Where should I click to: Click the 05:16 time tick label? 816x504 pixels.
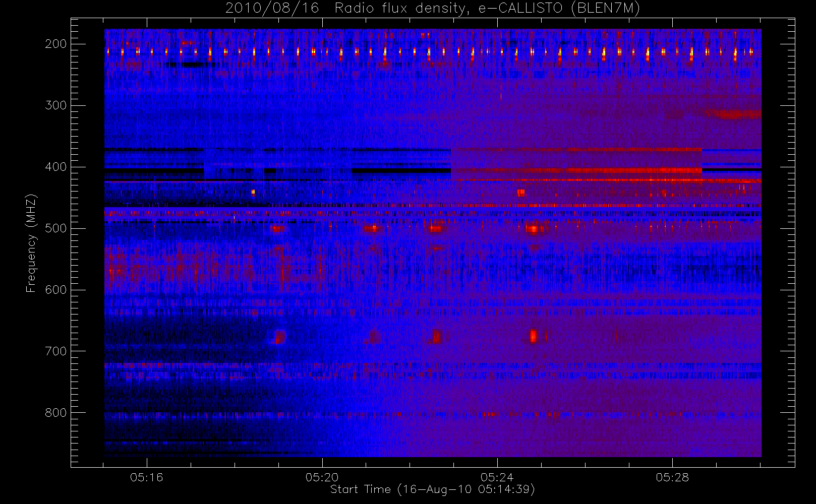(147, 477)
